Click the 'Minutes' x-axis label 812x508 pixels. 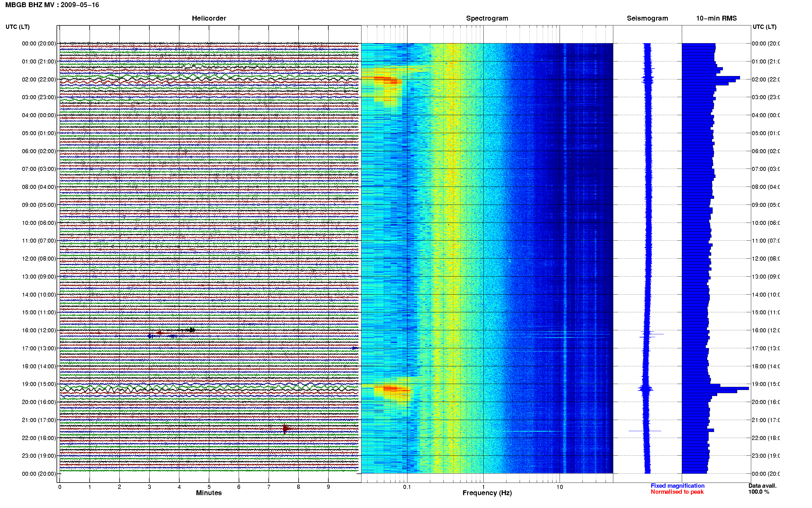(209, 493)
